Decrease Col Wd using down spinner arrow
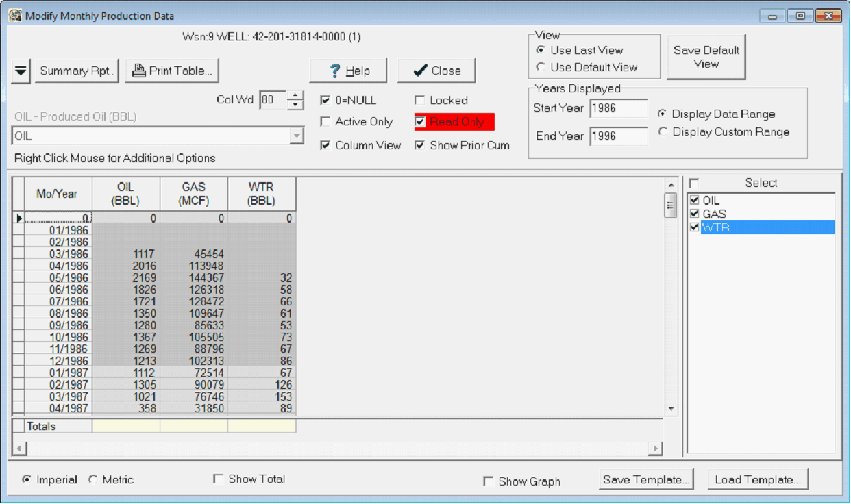Viewport: 851px width, 504px height. (295, 105)
